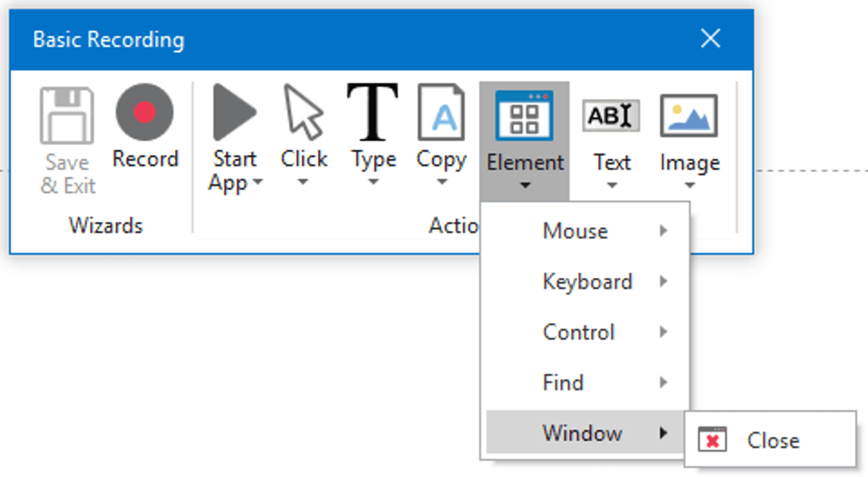Select Mouse from the Element menu

[575, 231]
